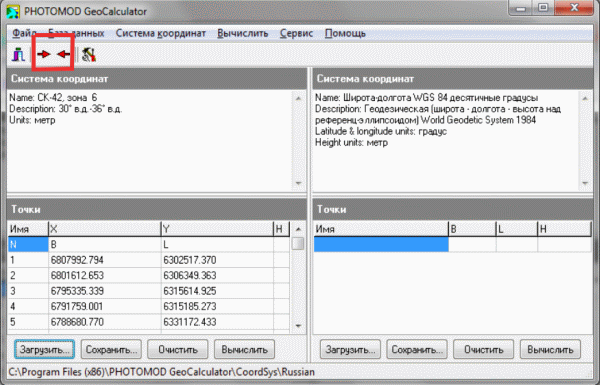Click the highlighted empty name cell in right table

[381, 244]
